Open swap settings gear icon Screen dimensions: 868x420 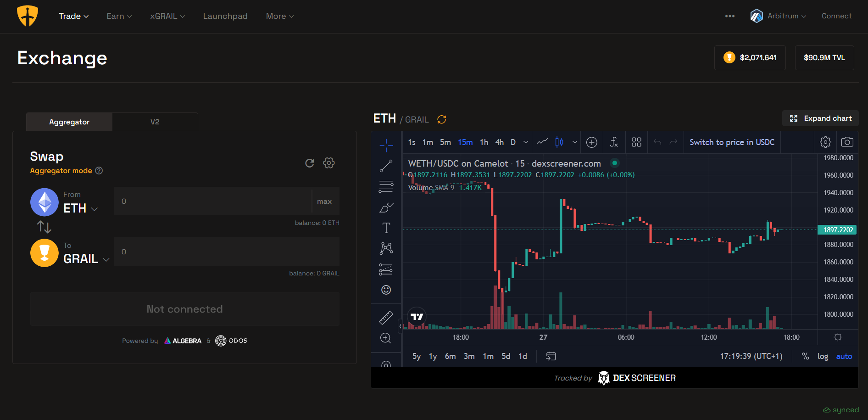coord(329,163)
